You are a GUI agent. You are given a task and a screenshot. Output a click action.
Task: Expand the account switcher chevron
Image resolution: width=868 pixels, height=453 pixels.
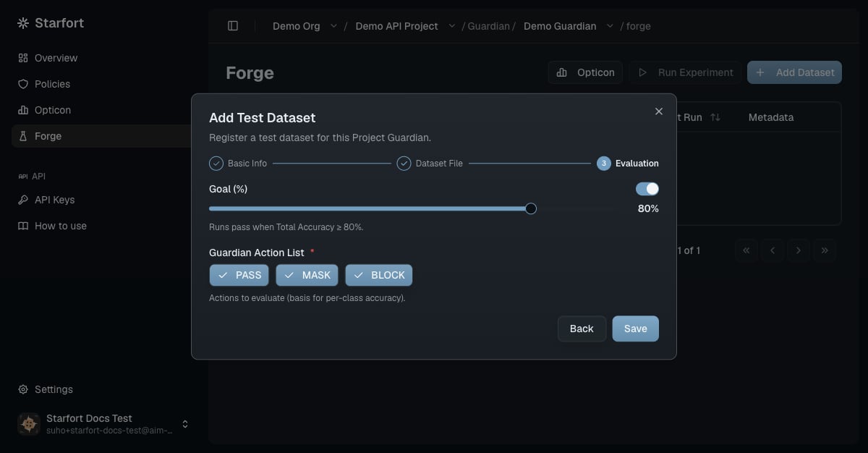tap(185, 424)
